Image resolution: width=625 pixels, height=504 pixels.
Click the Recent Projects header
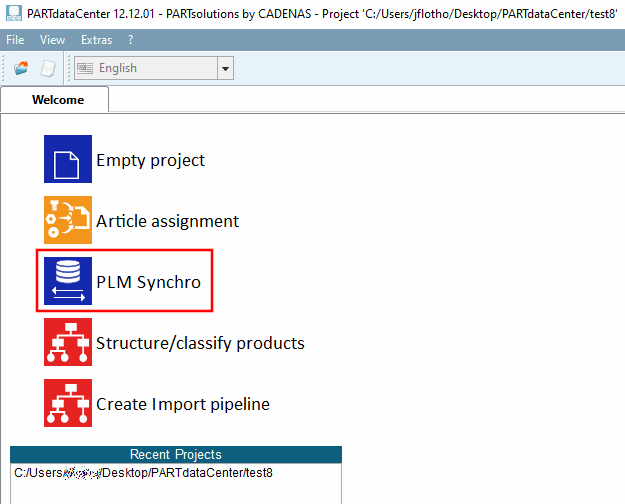(x=176, y=455)
